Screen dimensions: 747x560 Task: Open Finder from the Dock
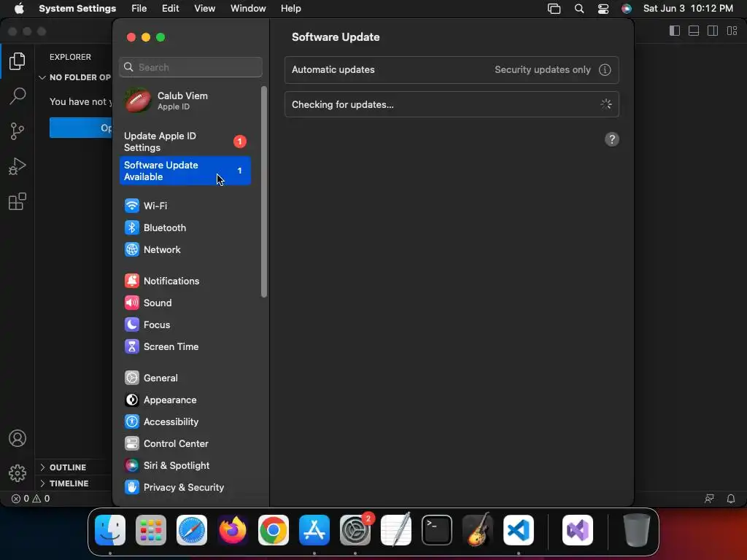tap(110, 530)
